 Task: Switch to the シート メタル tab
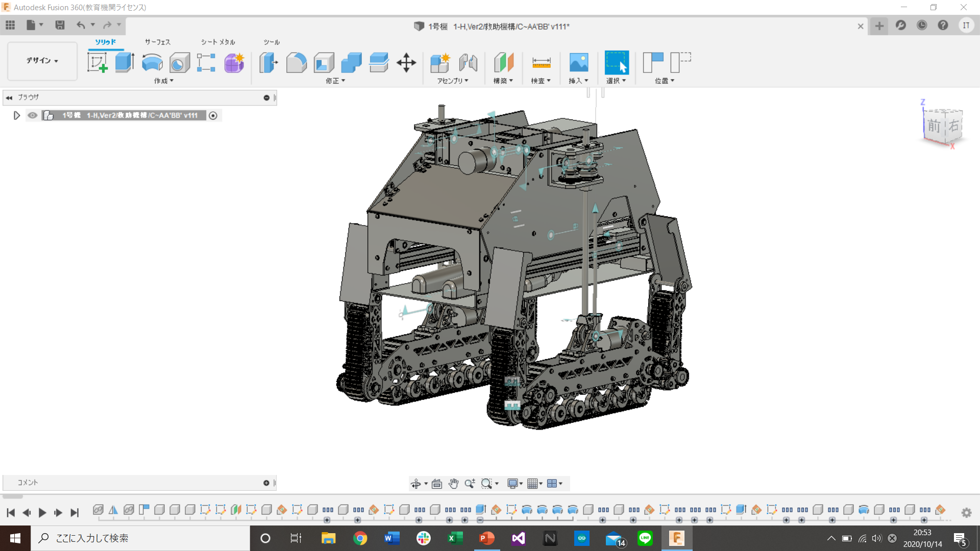point(218,42)
